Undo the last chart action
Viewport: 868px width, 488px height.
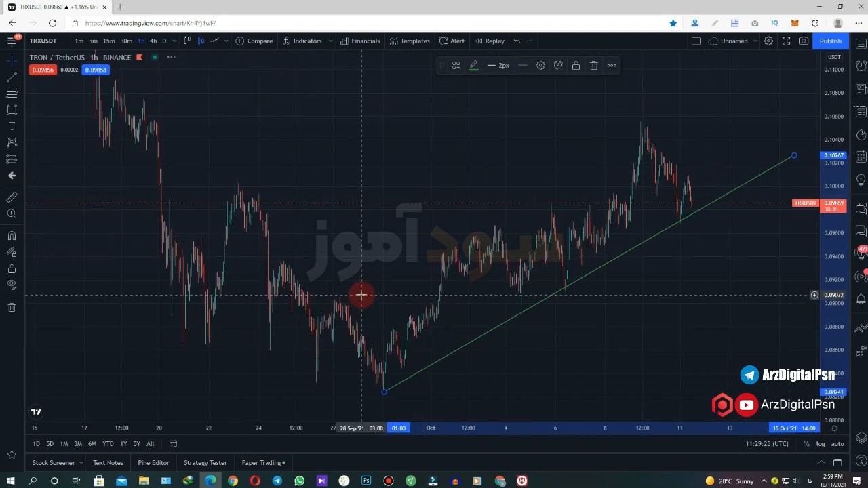(517, 41)
